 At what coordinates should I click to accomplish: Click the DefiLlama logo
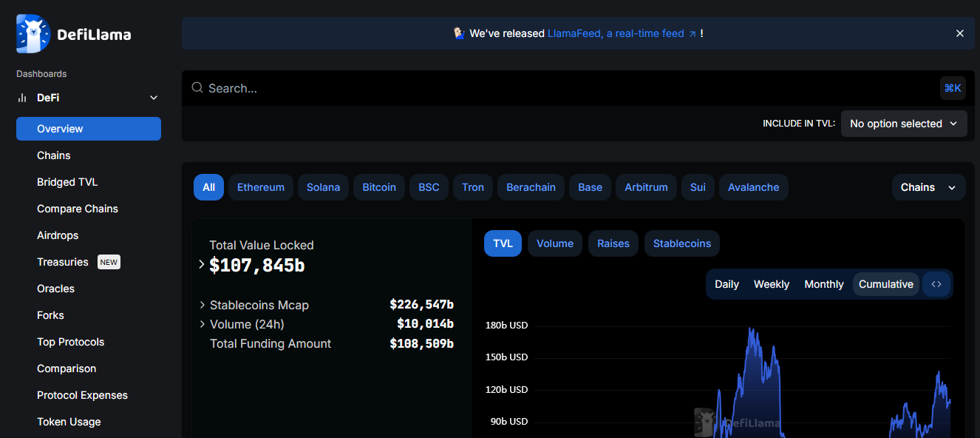[x=74, y=34]
